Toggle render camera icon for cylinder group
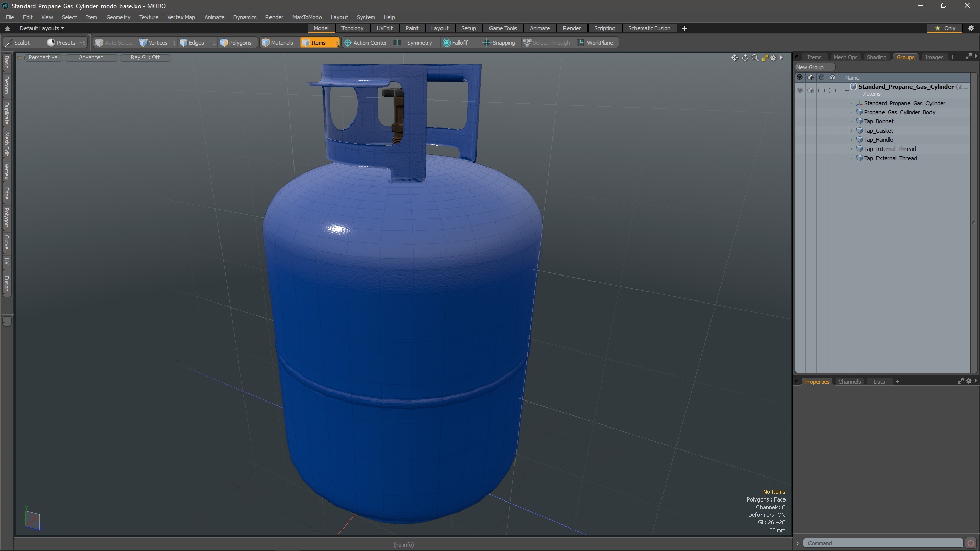 pyautogui.click(x=811, y=90)
